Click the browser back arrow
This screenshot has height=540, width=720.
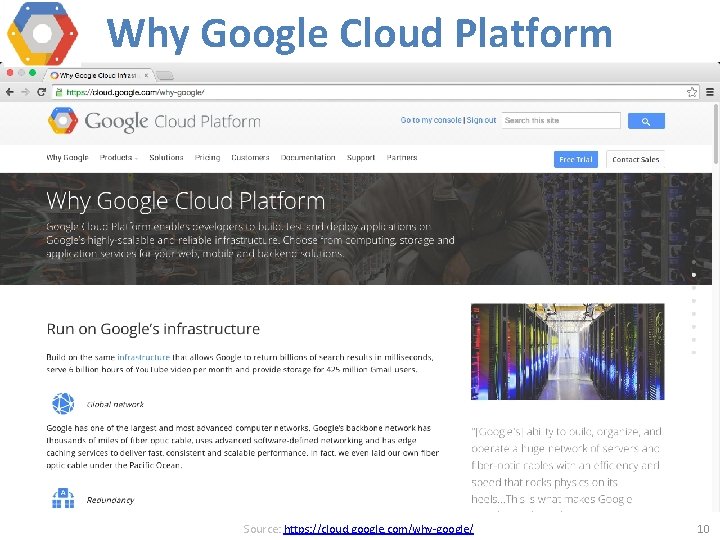click(x=10, y=92)
